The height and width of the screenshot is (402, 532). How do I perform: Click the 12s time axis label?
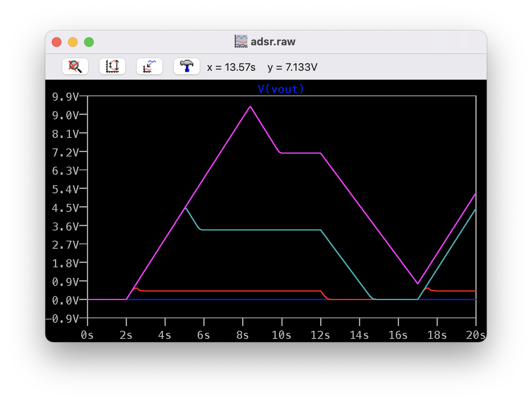[x=320, y=335]
